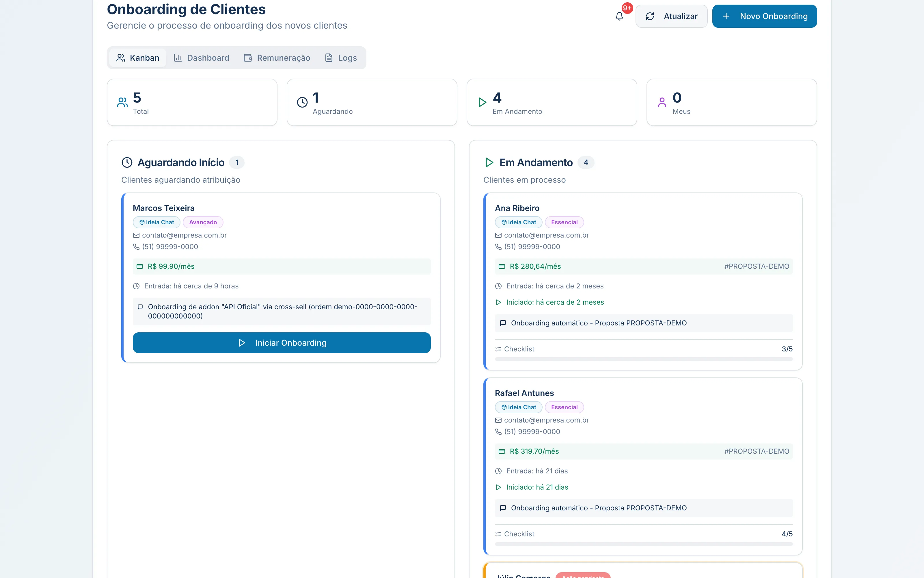Click play icon beside Iniciado 2 meses
Image resolution: width=924 pixels, height=578 pixels.
coord(498,302)
